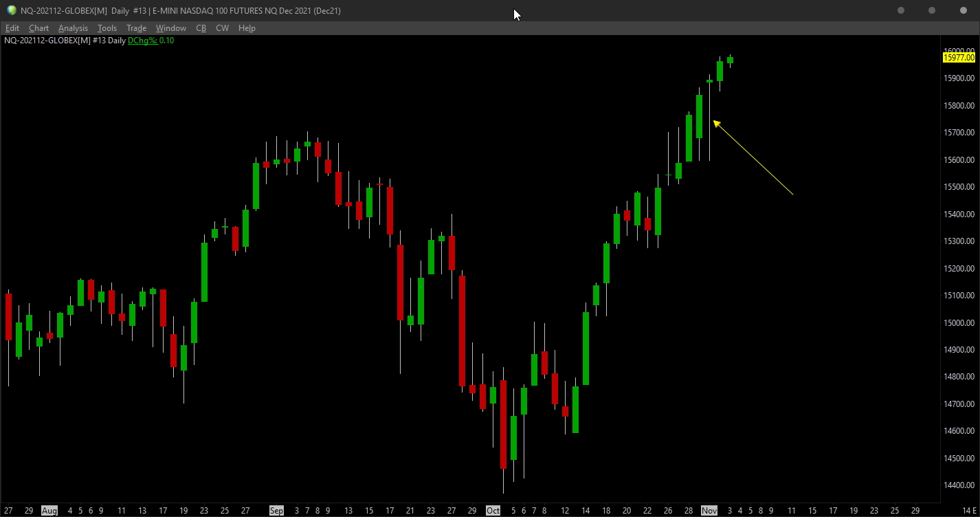
Task: Click the 15900.00 price scale label
Action: [x=959, y=78]
